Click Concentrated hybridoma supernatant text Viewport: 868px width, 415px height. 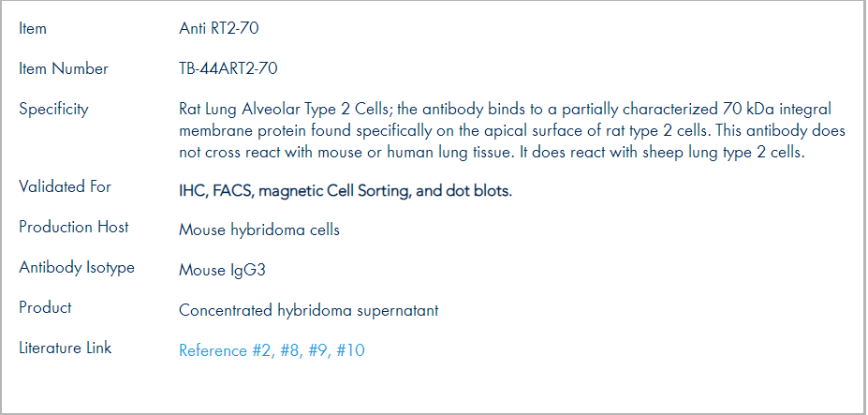[x=308, y=310]
